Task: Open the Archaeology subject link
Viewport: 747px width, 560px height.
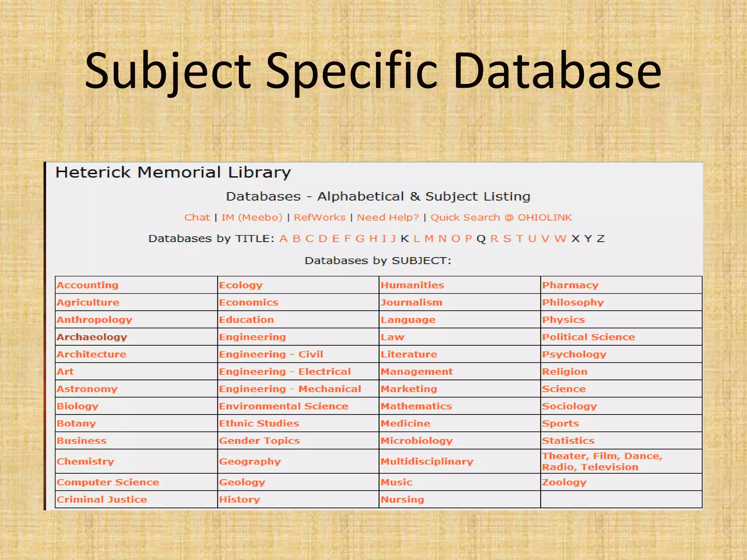Action: [92, 337]
